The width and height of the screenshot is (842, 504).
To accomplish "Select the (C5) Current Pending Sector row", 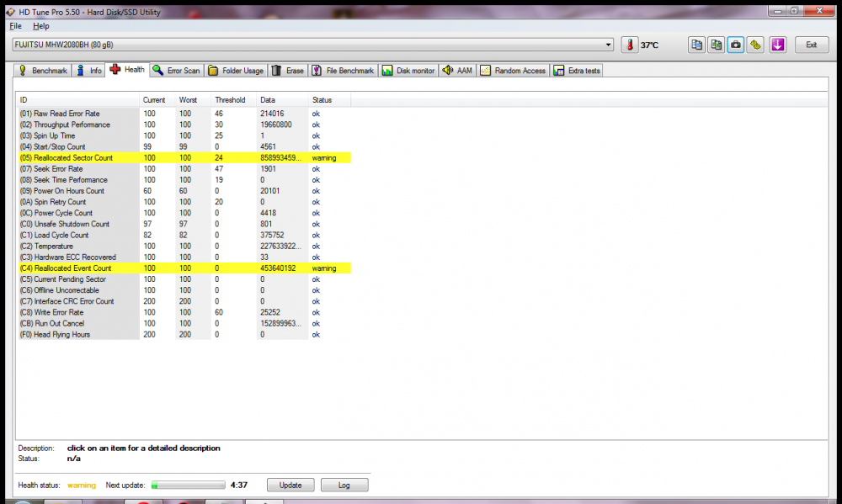I will click(x=184, y=279).
